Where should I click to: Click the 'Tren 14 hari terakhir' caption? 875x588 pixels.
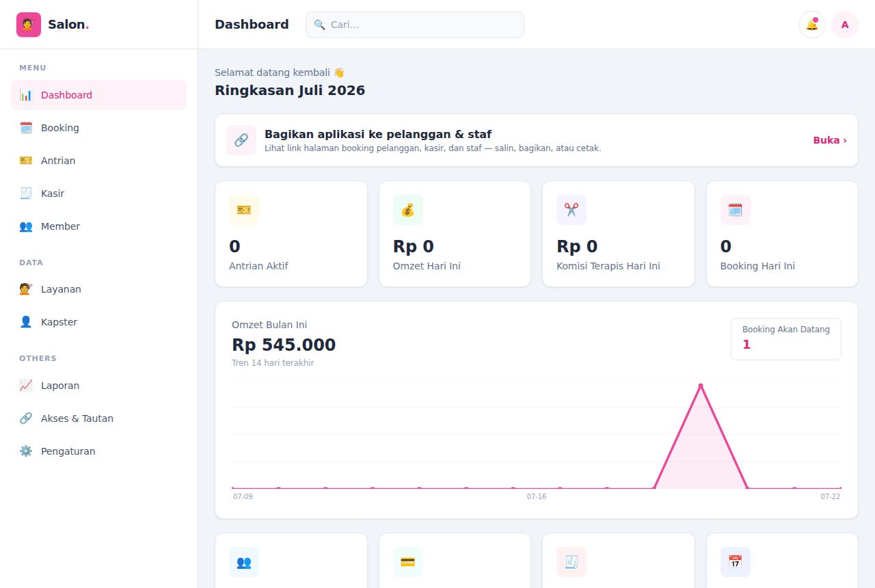(x=273, y=363)
